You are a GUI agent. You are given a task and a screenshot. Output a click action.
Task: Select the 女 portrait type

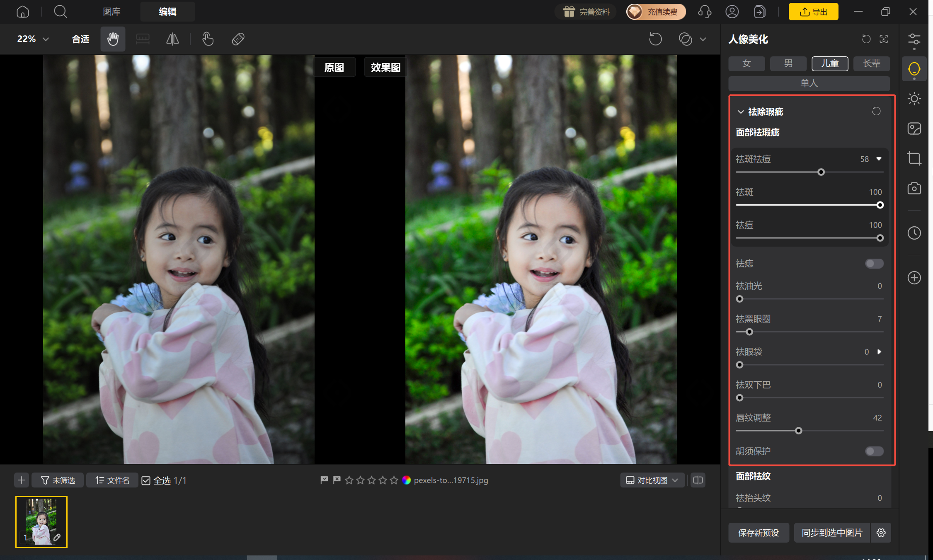coord(746,63)
